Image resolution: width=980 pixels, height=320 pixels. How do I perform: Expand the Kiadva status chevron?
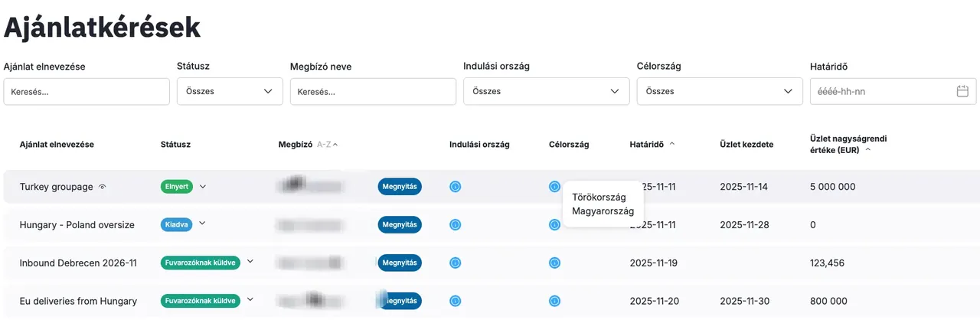point(202,224)
